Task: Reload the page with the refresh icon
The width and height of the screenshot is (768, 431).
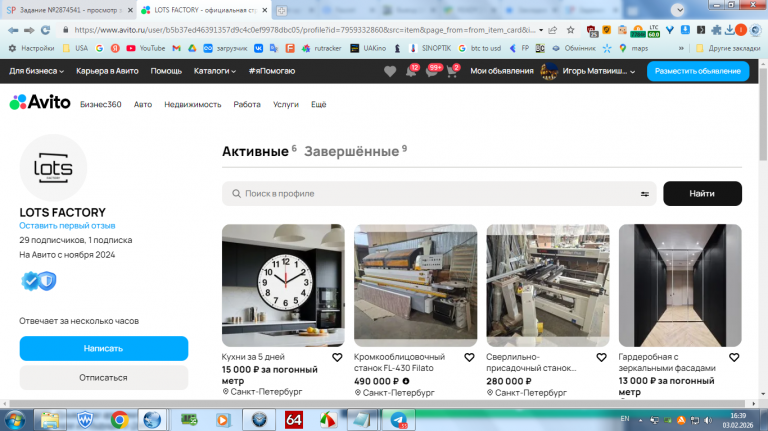Action: (x=46, y=30)
